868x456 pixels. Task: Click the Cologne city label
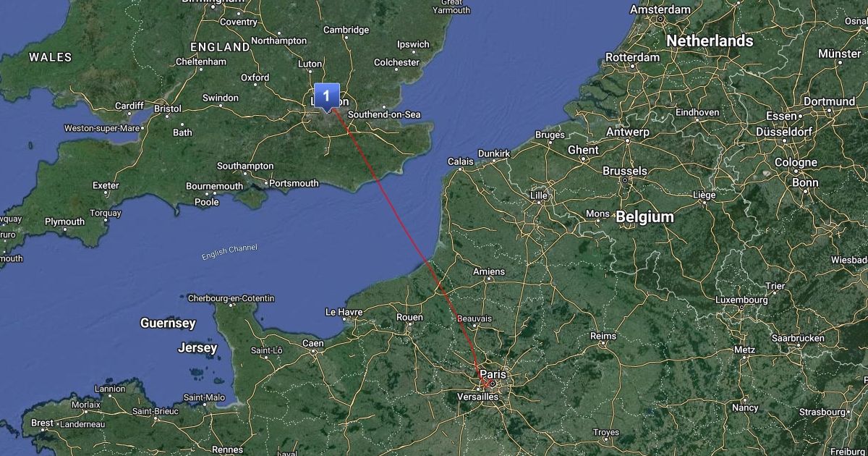click(796, 162)
